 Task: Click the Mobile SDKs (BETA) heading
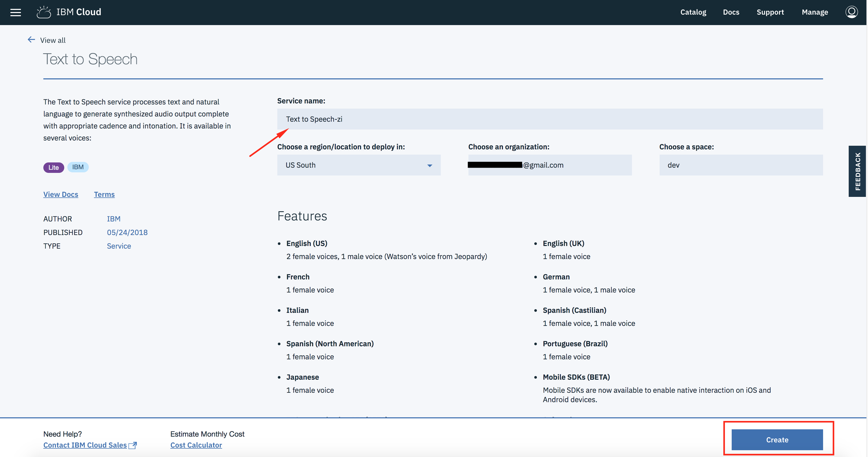(x=576, y=377)
